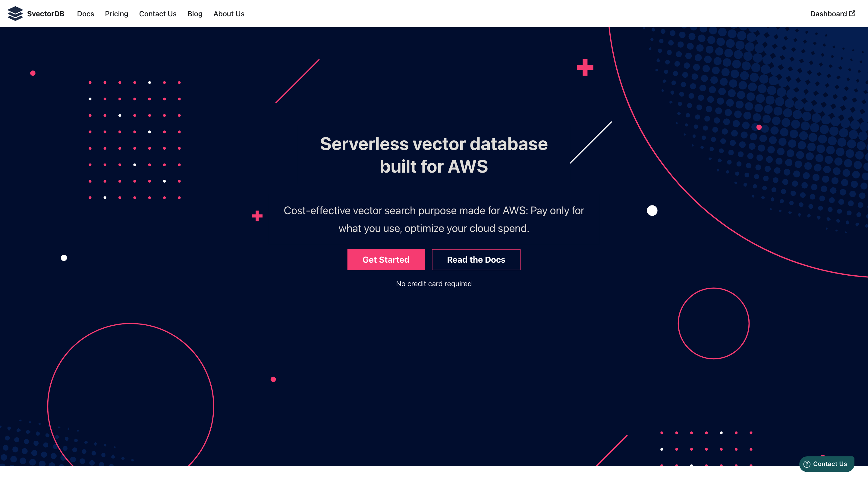Click the Read the Docs button

click(476, 260)
